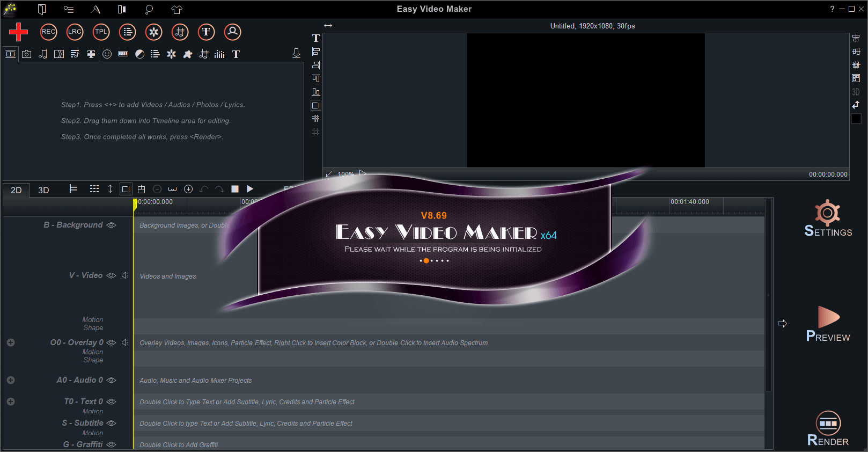868x452 pixels.
Task: Select the video filmstrip resource tab
Action: click(x=10, y=54)
